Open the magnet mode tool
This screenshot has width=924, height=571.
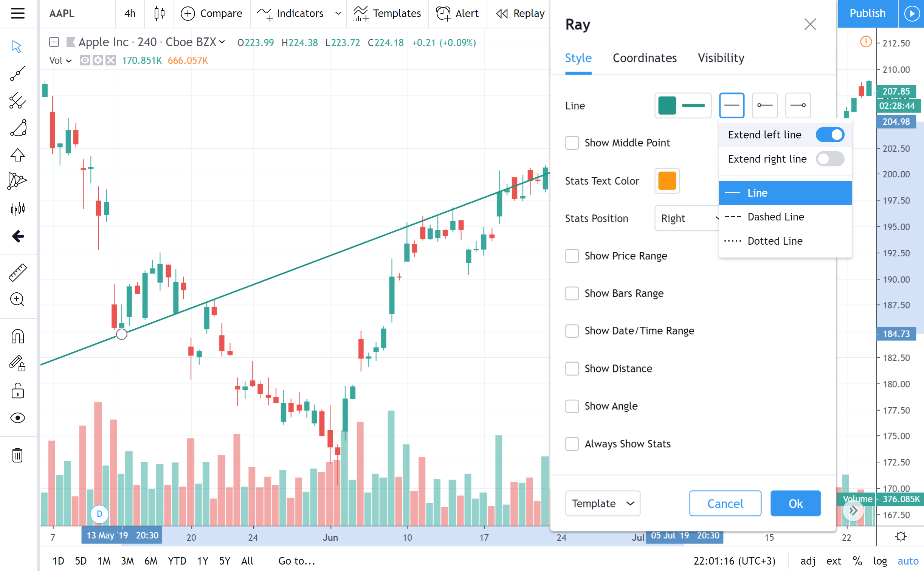pyautogui.click(x=18, y=336)
